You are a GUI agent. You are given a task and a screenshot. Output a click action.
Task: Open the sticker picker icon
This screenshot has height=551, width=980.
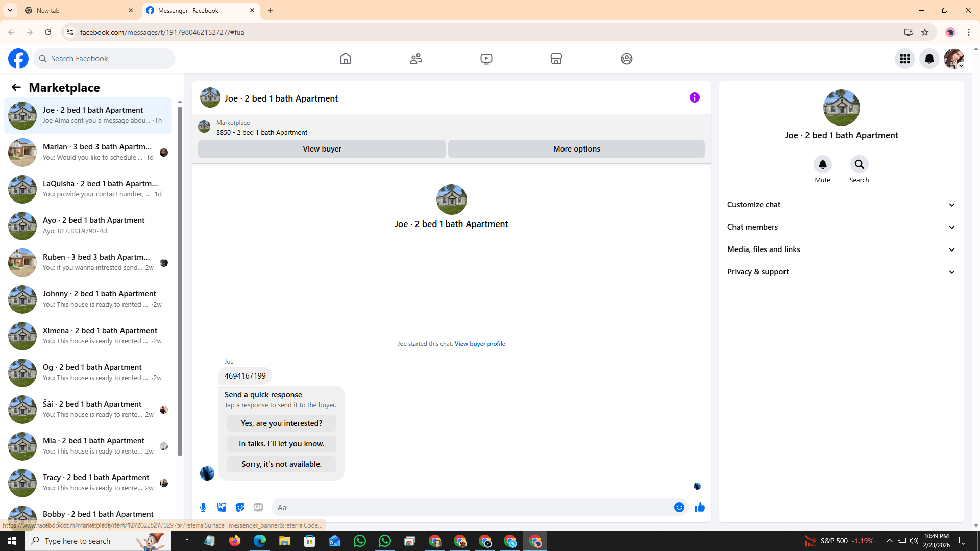[x=240, y=507]
